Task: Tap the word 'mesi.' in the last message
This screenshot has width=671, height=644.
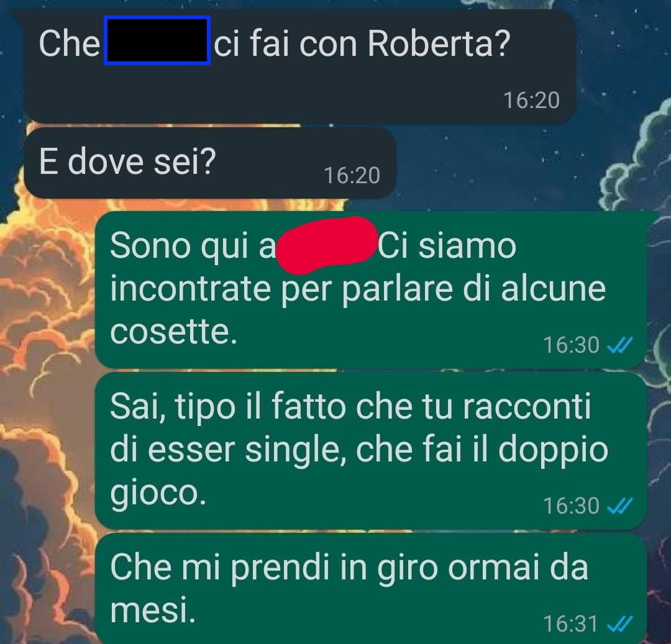Action: (153, 610)
